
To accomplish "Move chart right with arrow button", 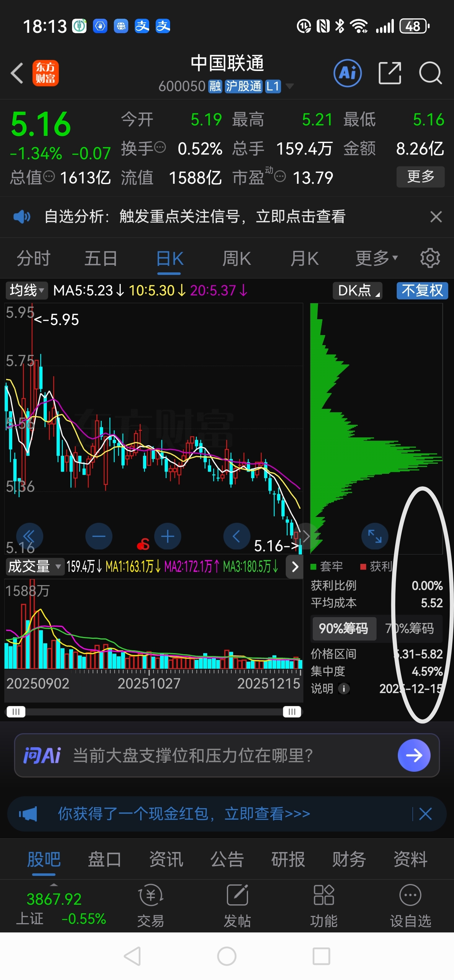I will 306,536.
